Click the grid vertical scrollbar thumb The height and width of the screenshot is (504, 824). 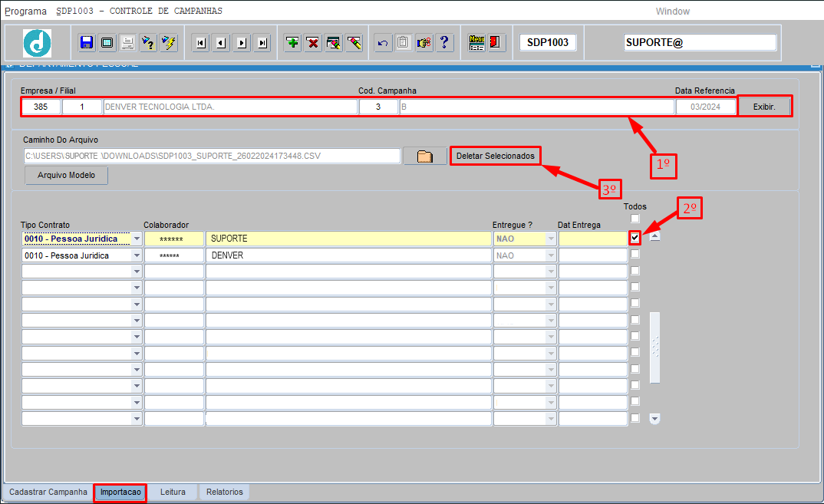point(654,348)
